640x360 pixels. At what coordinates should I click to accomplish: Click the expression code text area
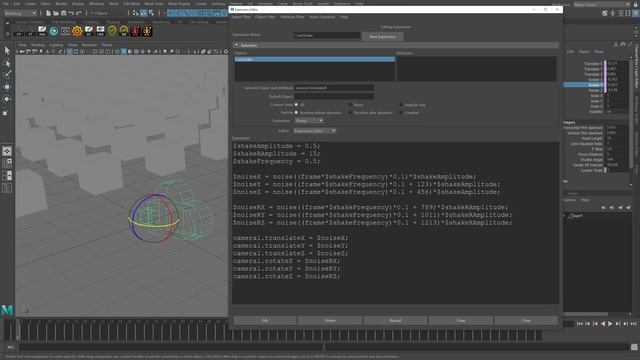[395, 223]
